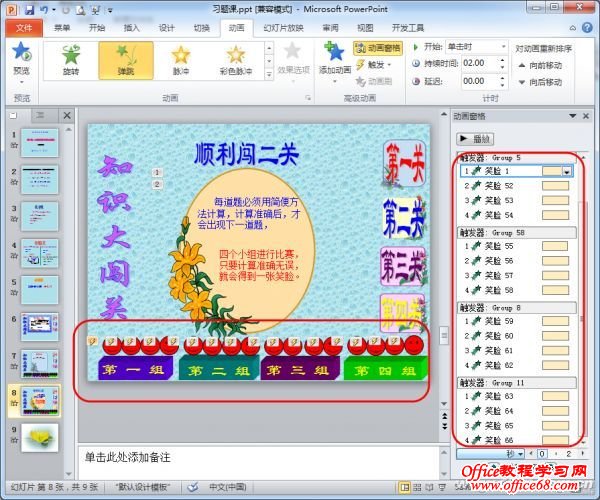Switch to the outline tab icon in left pane

40,115
